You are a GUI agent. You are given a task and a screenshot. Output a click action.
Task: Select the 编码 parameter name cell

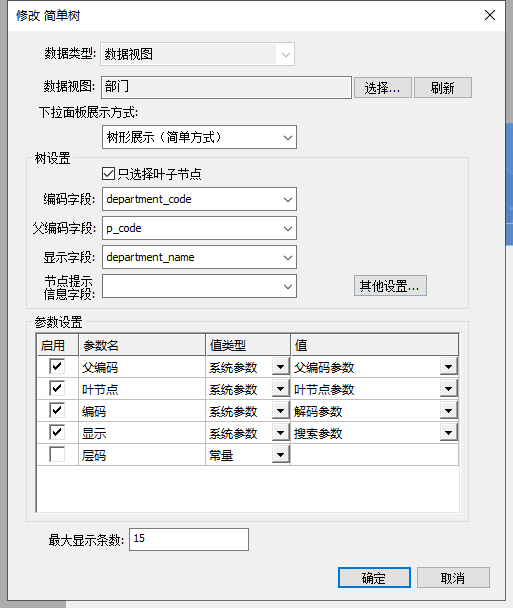(x=142, y=411)
